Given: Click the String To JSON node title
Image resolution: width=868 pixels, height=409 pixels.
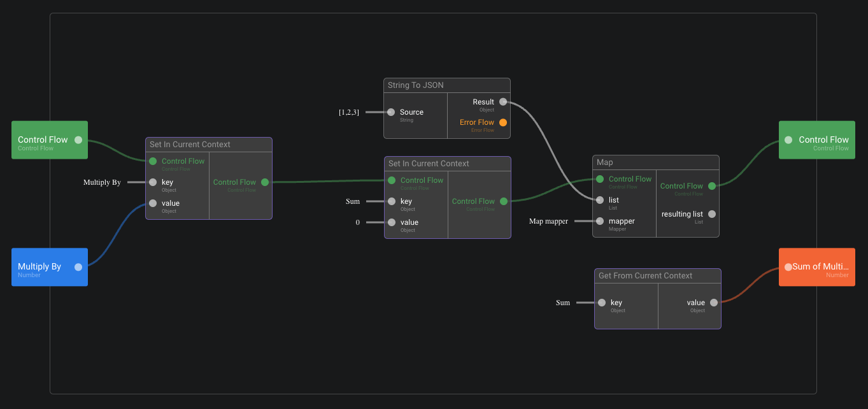Looking at the screenshot, I should pyautogui.click(x=416, y=85).
